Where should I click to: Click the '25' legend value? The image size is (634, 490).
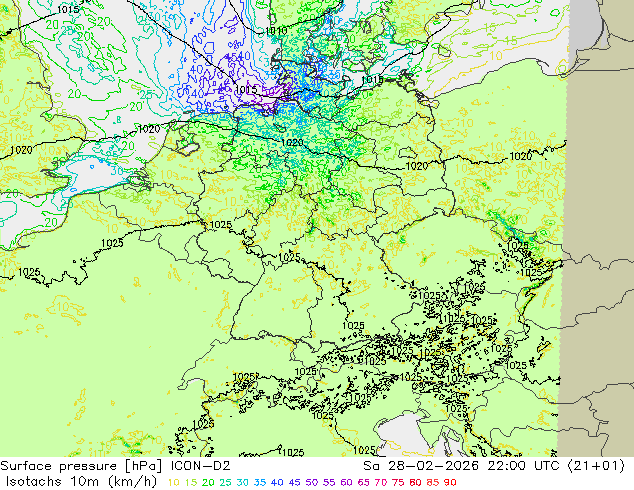[x=226, y=482]
